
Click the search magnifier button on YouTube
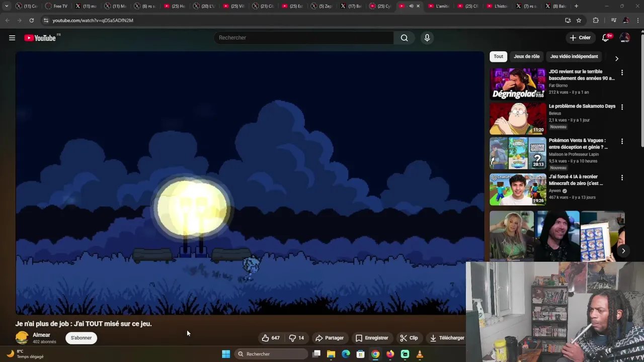[x=404, y=38]
